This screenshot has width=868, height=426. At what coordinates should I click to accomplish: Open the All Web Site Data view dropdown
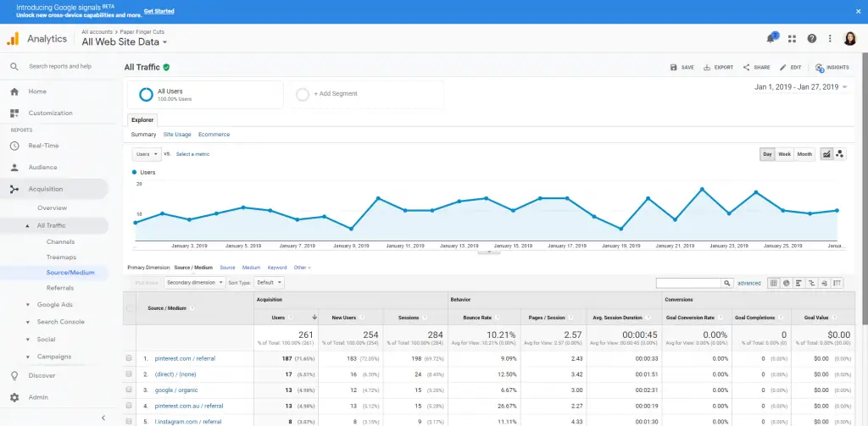pos(125,42)
